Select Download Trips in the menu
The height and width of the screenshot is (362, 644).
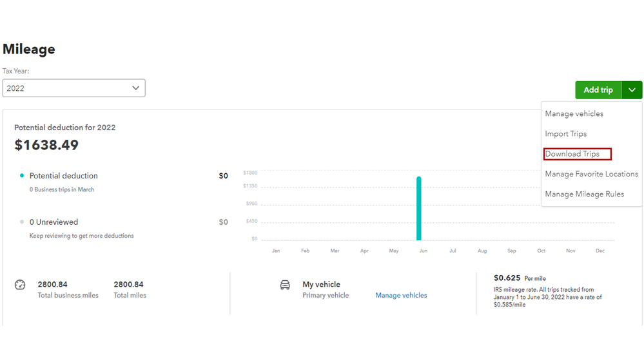(572, 154)
